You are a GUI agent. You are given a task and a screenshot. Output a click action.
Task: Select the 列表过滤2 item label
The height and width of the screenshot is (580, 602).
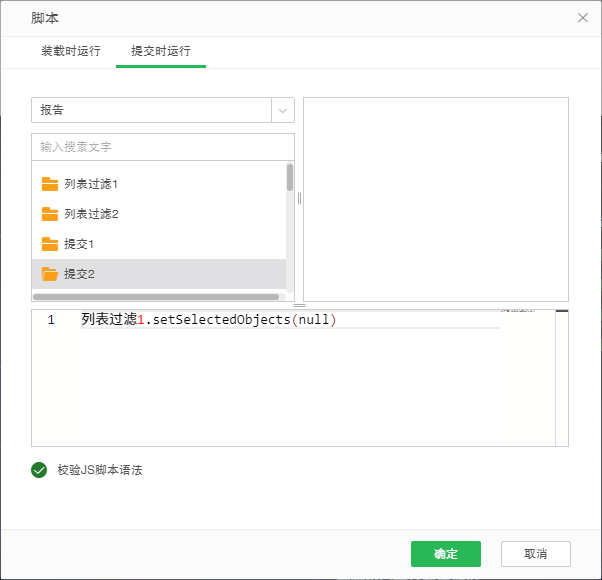point(91,214)
